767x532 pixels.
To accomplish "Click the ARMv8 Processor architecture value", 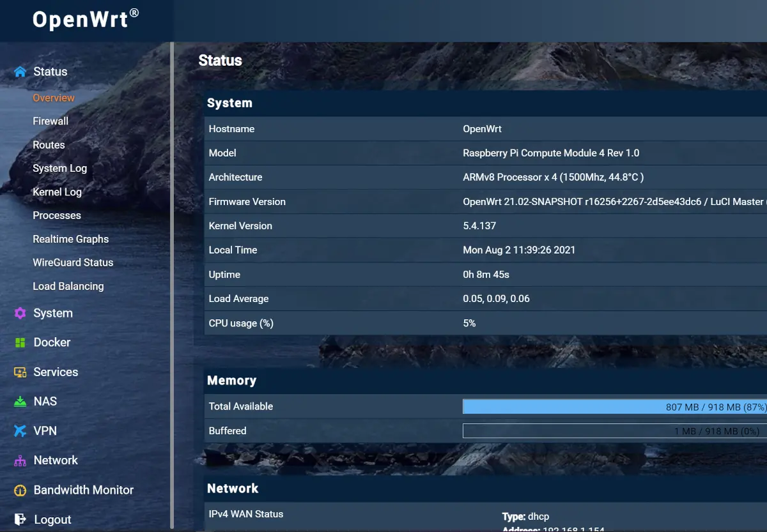I will [553, 178].
